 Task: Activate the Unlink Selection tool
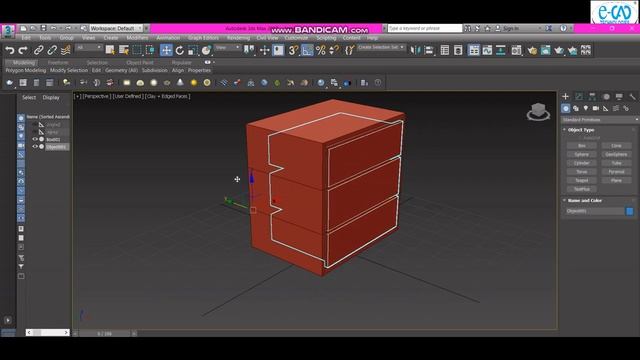[52, 50]
